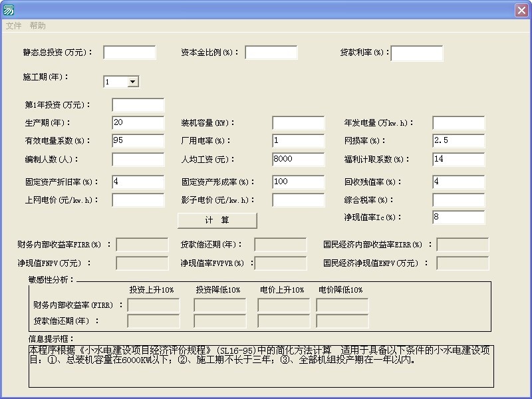This screenshot has width=532, height=399.
Task: Click FIRR box under 投资降低10%
Action: coord(220,305)
